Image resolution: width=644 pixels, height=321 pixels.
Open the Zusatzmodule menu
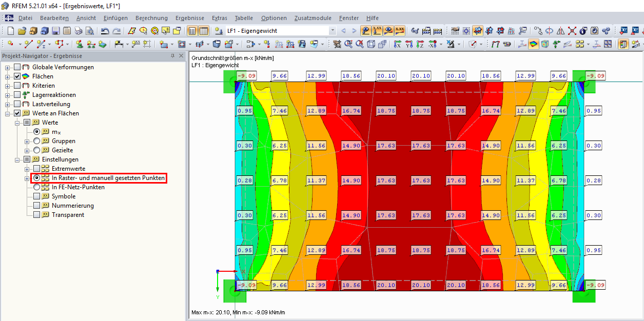(313, 18)
